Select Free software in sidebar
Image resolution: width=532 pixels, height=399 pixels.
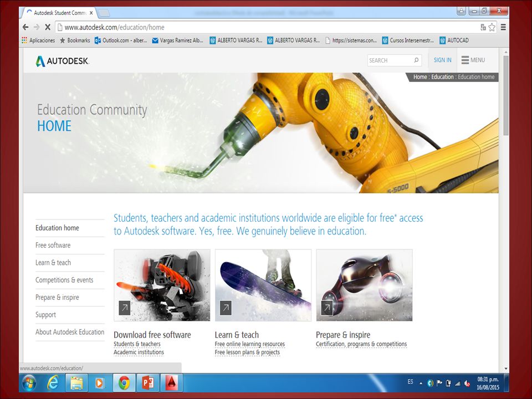click(53, 245)
